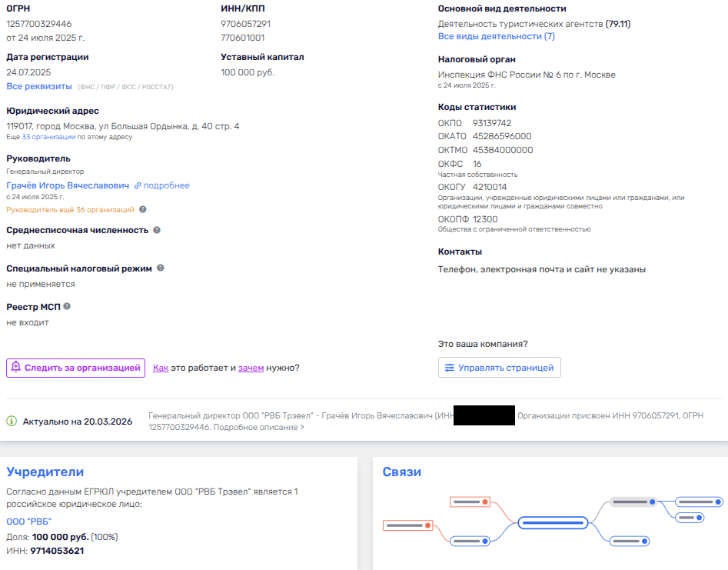Click the 'зачем' link
Screen dimensions: 728x570
[x=251, y=368]
